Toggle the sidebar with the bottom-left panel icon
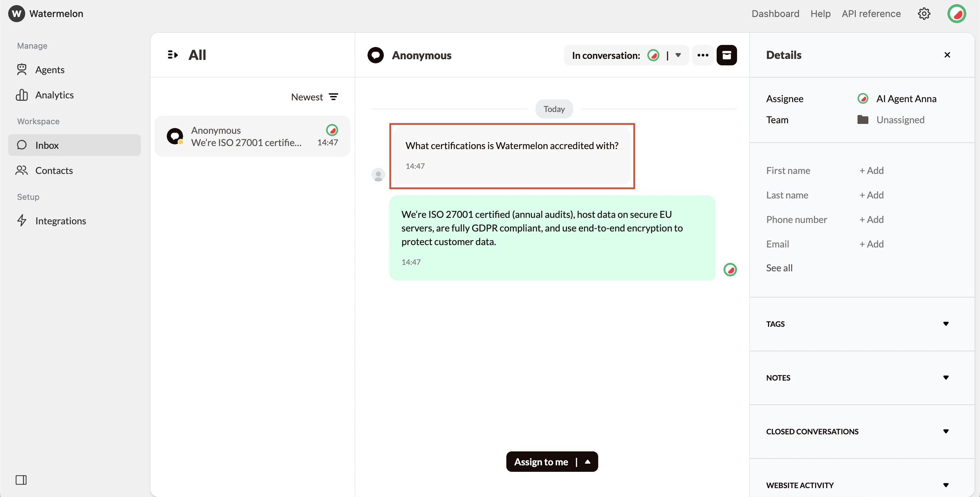The height and width of the screenshot is (497, 980). tap(21, 480)
